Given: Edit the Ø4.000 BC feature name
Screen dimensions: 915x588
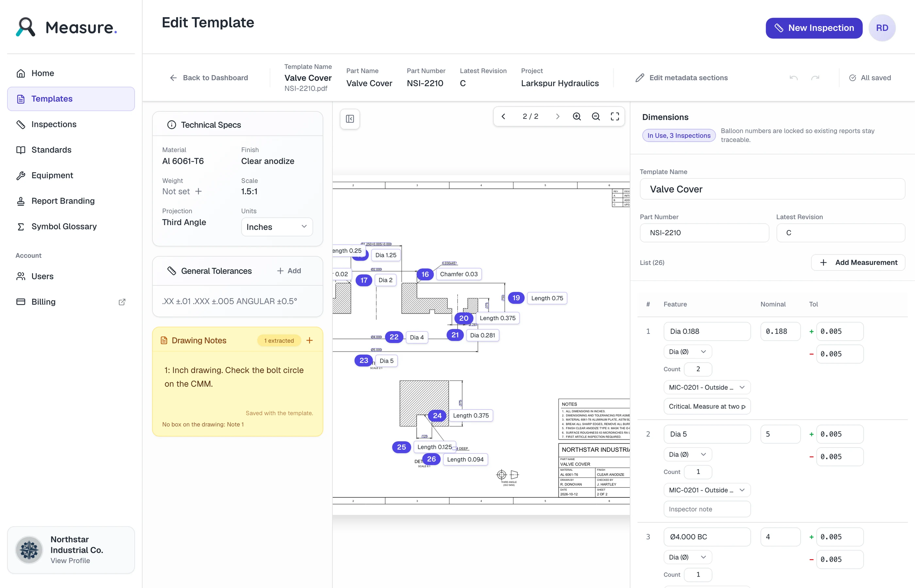Looking at the screenshot, I should [707, 536].
